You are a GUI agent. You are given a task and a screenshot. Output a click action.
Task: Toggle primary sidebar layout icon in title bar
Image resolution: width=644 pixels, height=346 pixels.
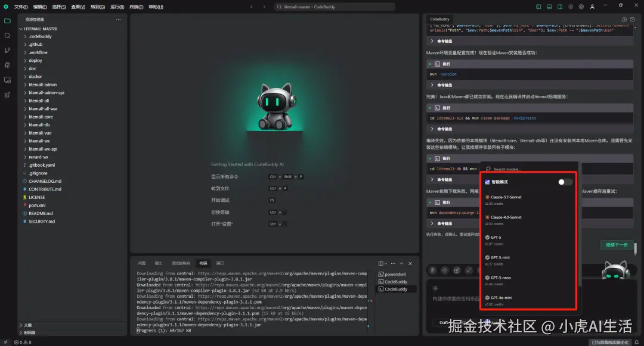click(538, 7)
